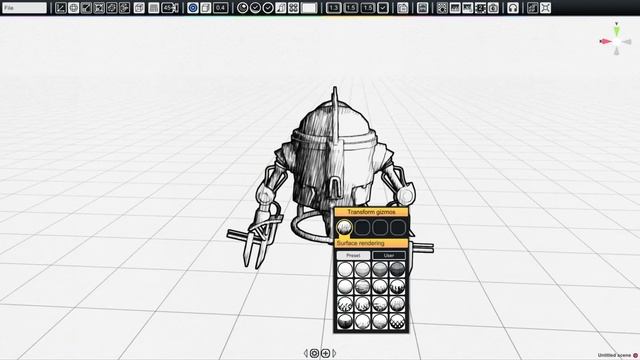Select the filled shader slot with sphere
640x360 pixels.
pos(344,227)
